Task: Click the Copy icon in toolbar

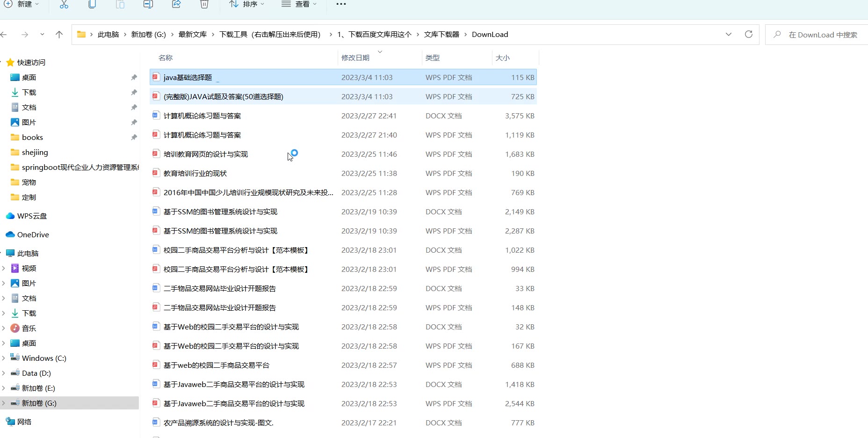Action: pos(92,4)
